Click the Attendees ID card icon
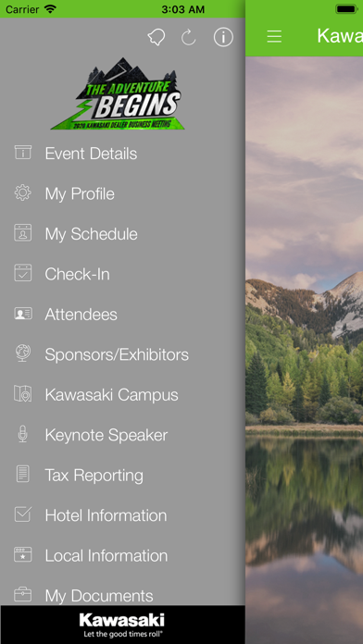This screenshot has height=644, width=363. (22, 314)
